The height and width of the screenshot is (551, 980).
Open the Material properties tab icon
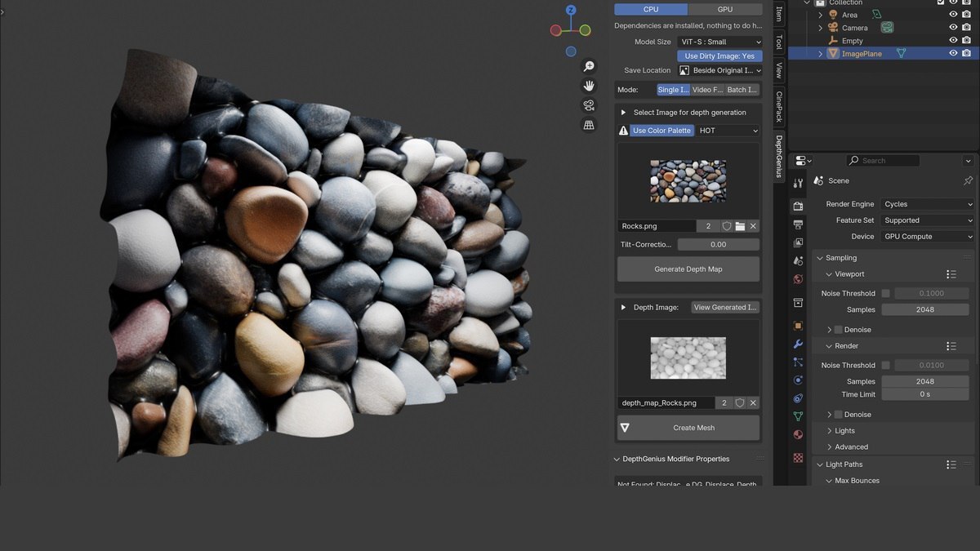[x=798, y=434]
